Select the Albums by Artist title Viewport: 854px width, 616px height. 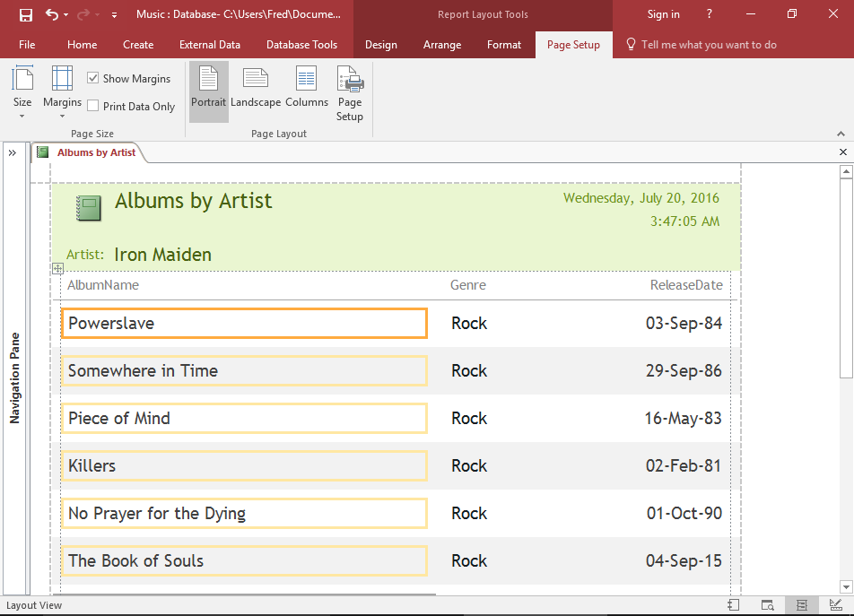pyautogui.click(x=193, y=202)
